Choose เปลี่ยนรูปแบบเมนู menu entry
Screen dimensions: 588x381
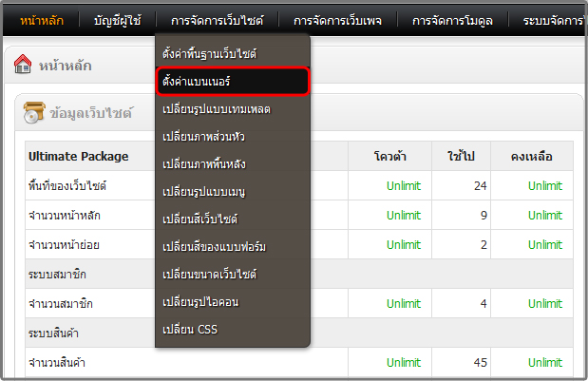pos(233,191)
